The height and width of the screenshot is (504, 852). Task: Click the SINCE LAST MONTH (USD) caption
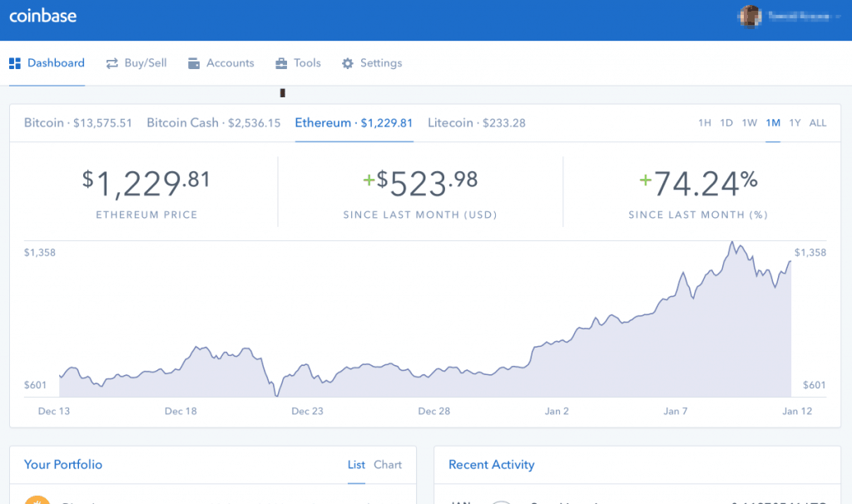(420, 215)
